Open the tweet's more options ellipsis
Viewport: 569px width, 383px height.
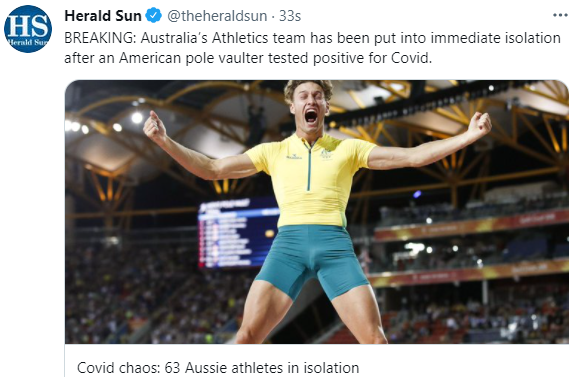(x=560, y=15)
